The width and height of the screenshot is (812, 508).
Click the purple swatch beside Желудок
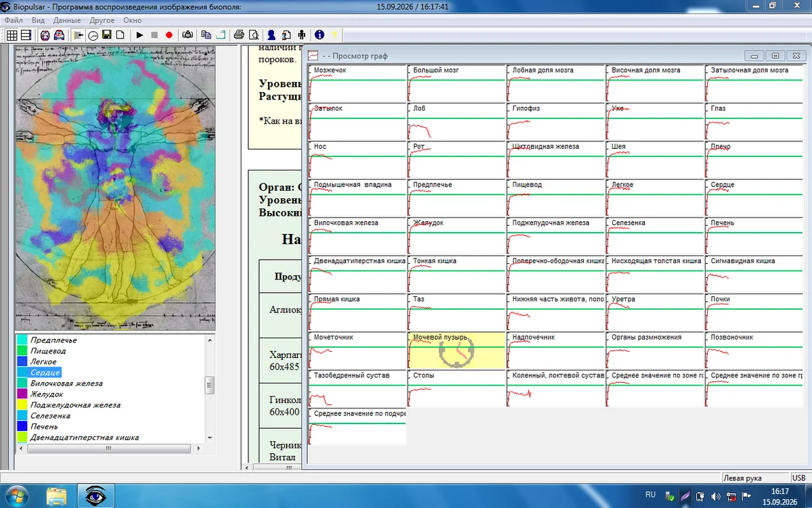(22, 394)
